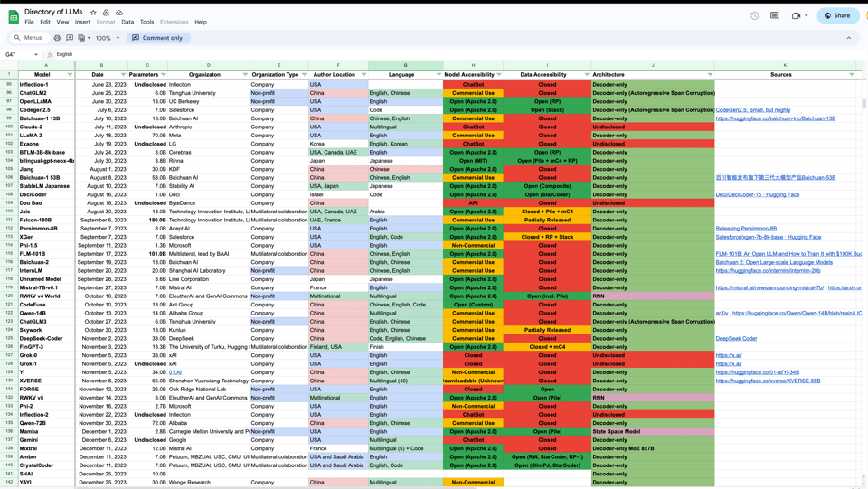Toggle filter on Organization Type column
The width and height of the screenshot is (868, 489).
pos(304,75)
